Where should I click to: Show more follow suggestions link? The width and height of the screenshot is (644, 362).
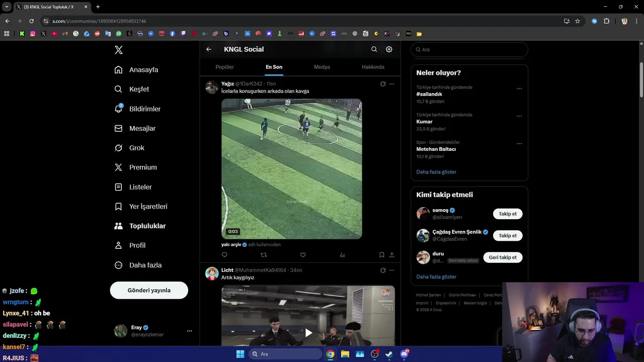point(436,277)
